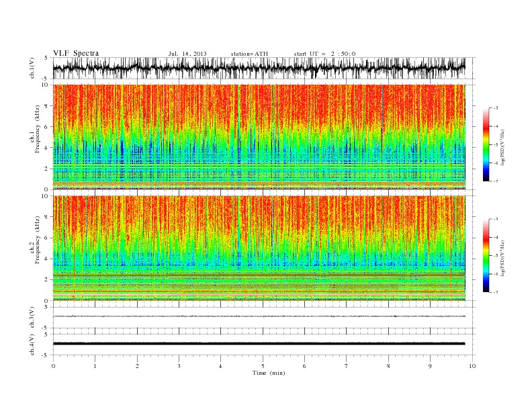Click the ch.2 PSD color bar

tap(486, 255)
